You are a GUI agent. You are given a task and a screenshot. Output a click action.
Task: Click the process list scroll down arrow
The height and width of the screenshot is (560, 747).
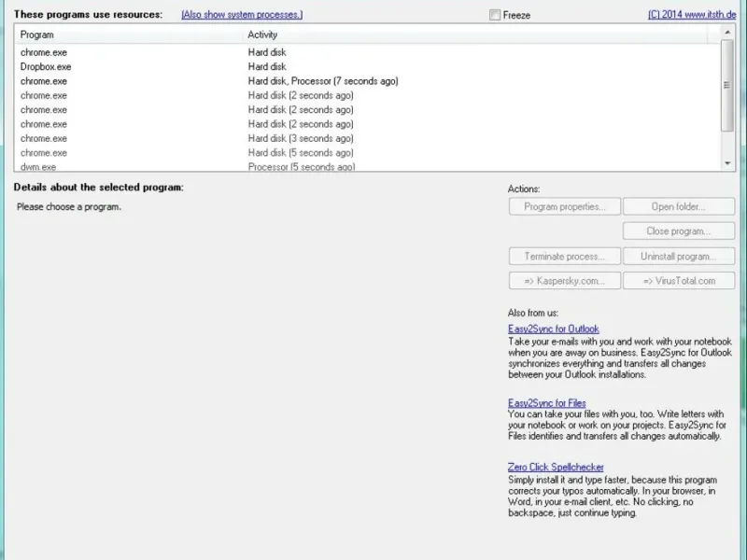(727, 163)
